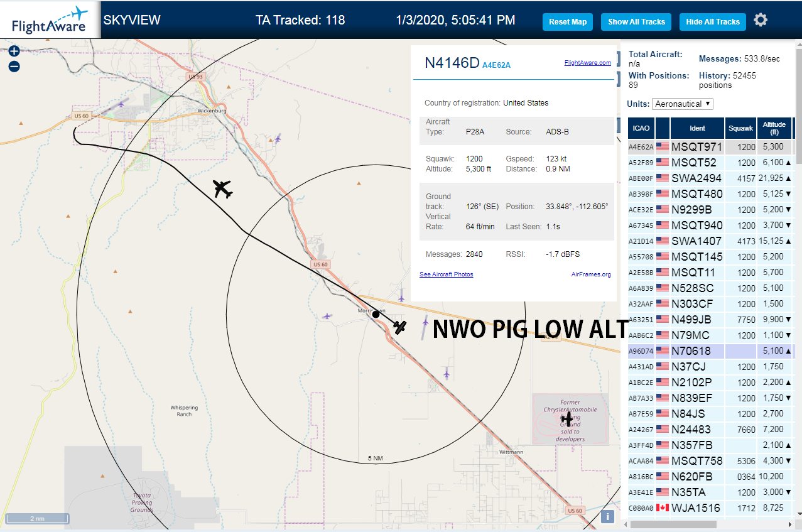Screen dimensions: 802x532
Task: Select the MSQT971 row
Action: pyautogui.click(x=711, y=147)
